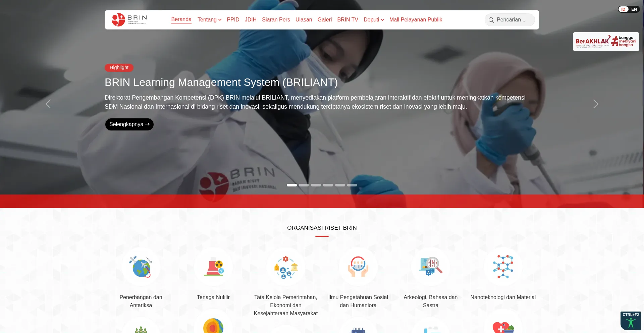The image size is (644, 333).
Task: Click the Selengkapnya button
Action: pyautogui.click(x=129, y=124)
